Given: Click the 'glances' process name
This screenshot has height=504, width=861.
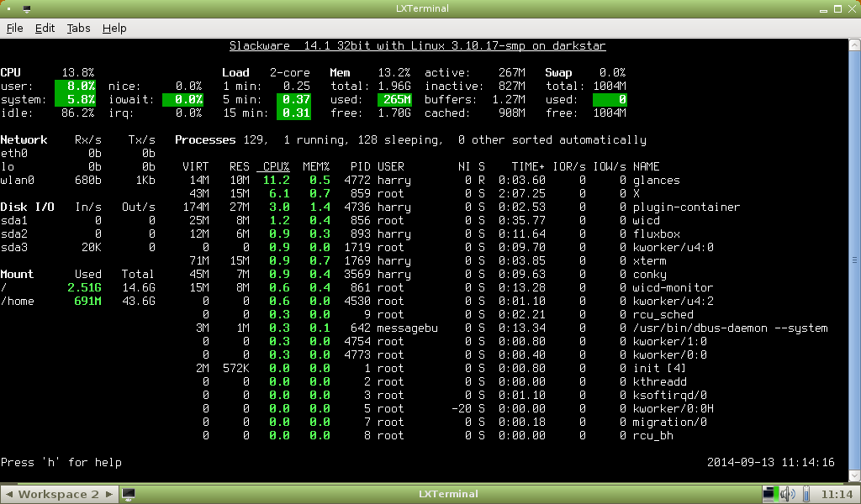Looking at the screenshot, I should click(x=656, y=181).
